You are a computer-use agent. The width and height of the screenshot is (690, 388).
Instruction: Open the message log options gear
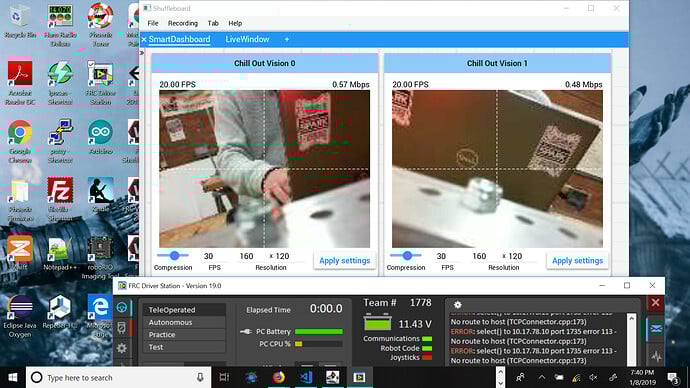point(458,305)
